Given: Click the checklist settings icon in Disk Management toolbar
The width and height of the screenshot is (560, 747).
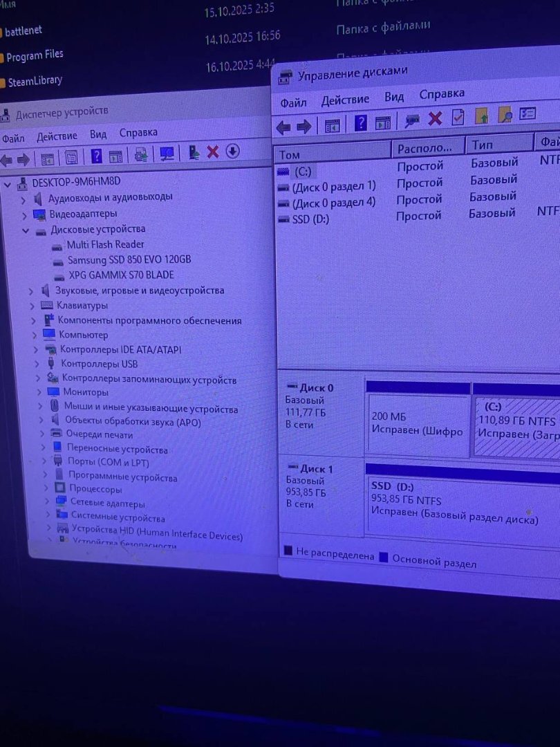Looking at the screenshot, I should click(528, 113).
